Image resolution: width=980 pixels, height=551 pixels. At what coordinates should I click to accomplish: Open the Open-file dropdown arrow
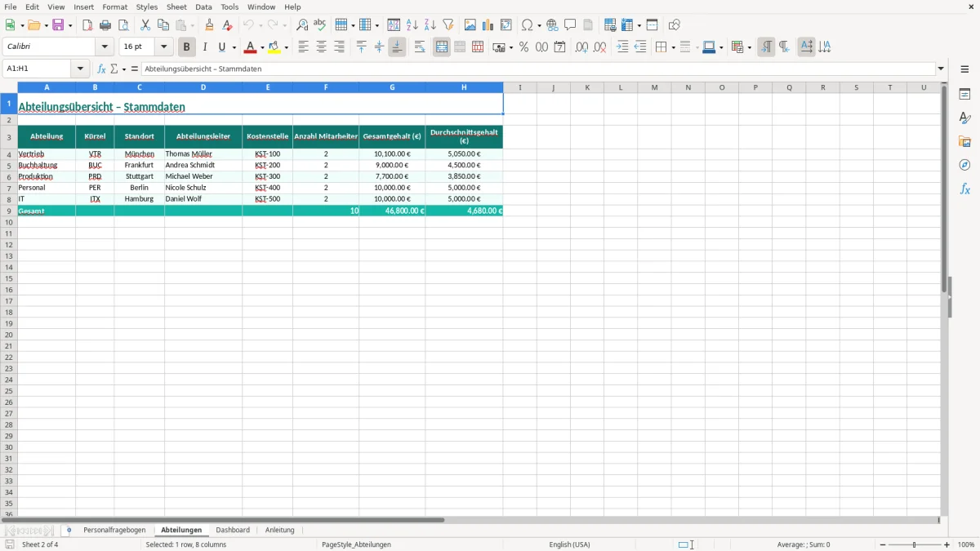click(x=47, y=25)
